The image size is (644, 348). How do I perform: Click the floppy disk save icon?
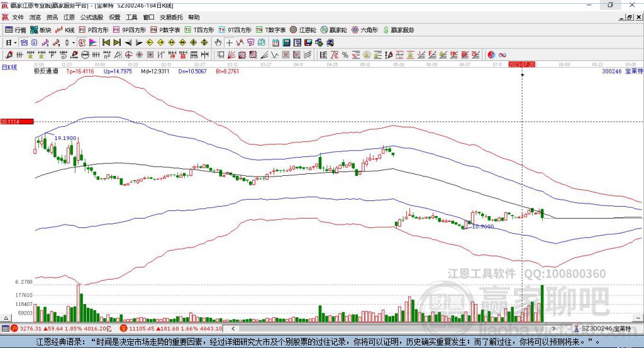pos(308,42)
